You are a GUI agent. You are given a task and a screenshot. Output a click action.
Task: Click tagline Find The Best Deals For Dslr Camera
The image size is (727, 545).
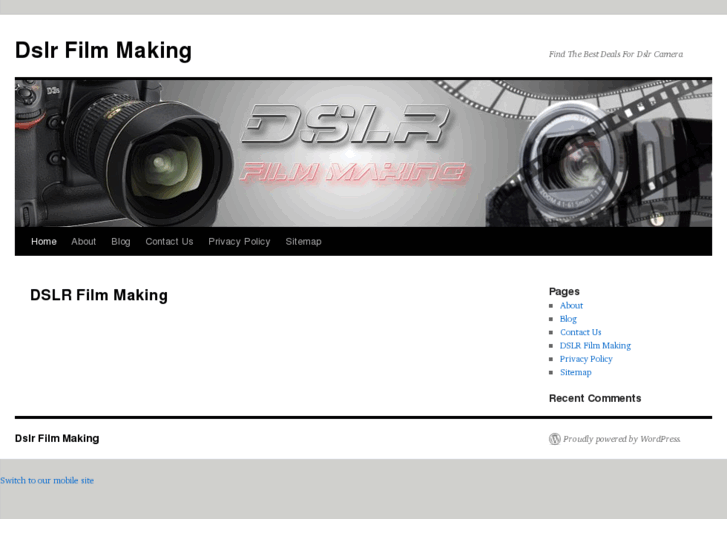point(616,54)
